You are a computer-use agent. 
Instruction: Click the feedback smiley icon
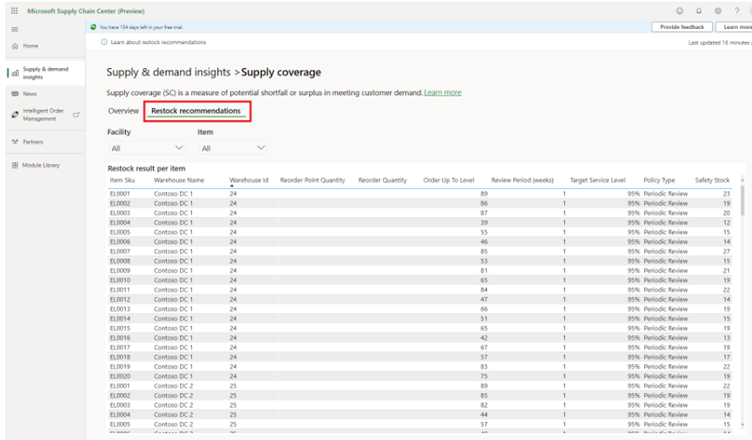pyautogui.click(x=679, y=10)
